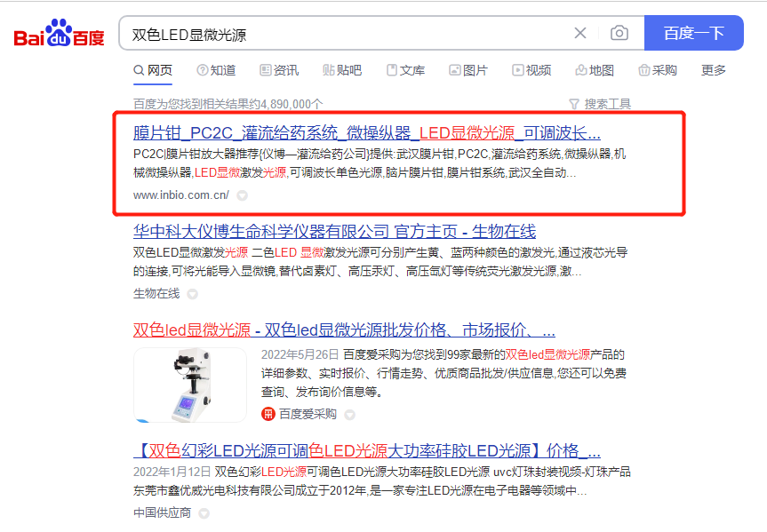This screenshot has height=532, width=767.
Task: Select the 网页 tab
Action: tap(153, 70)
